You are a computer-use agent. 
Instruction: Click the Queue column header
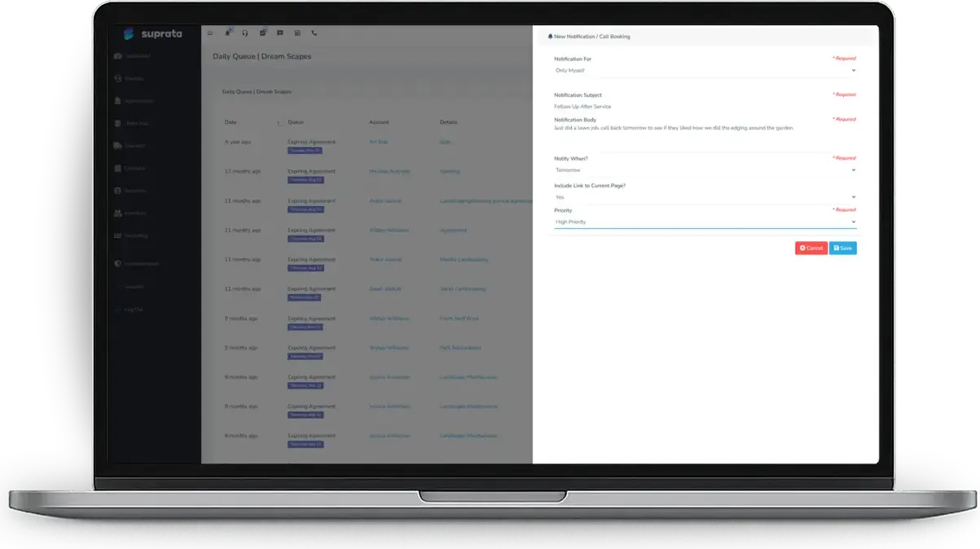click(x=296, y=123)
